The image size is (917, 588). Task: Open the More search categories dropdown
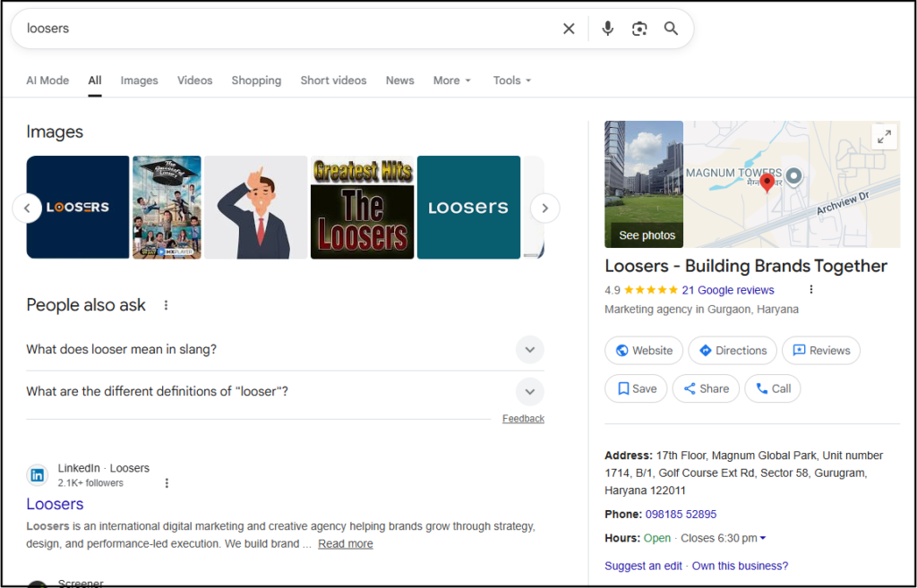tap(451, 81)
